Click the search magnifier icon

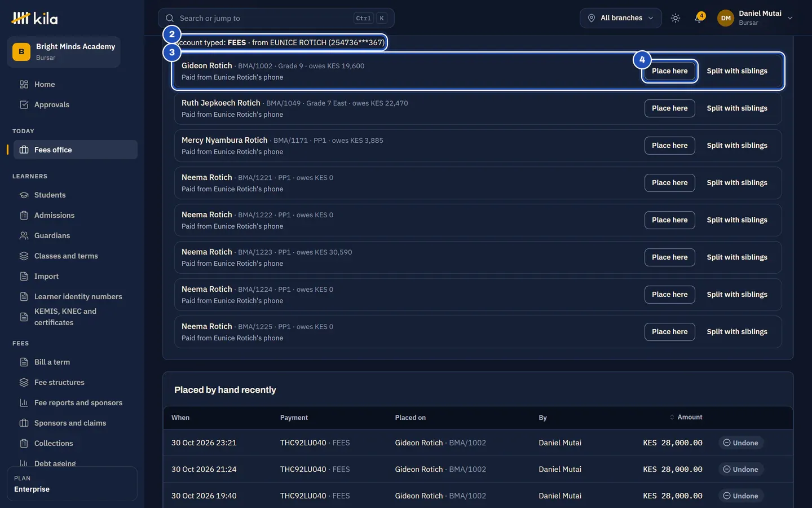pos(170,18)
